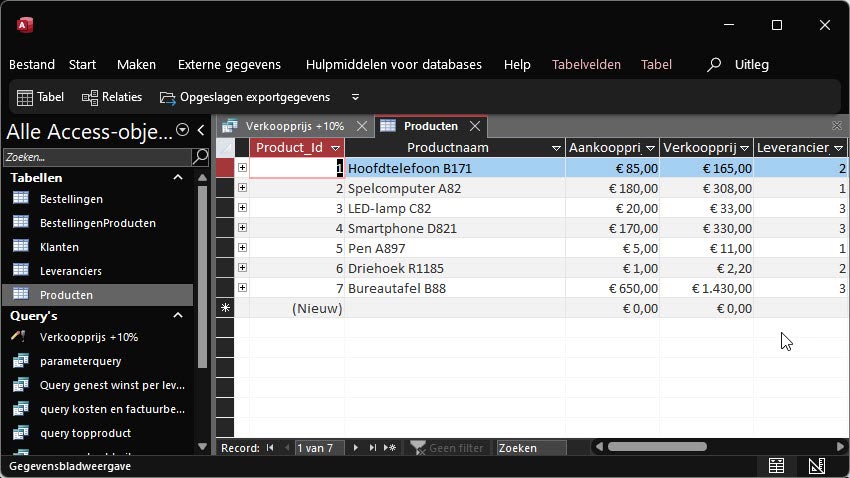Viewport: 850px width, 478px height.
Task: Open the quick toolbar customize dropdown arrow
Action: [355, 97]
